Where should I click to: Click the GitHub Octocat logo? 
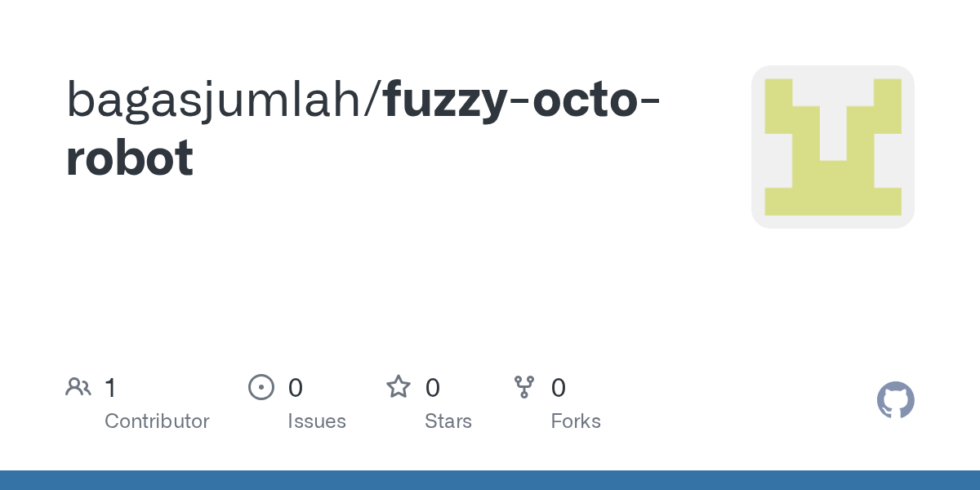pos(895,400)
